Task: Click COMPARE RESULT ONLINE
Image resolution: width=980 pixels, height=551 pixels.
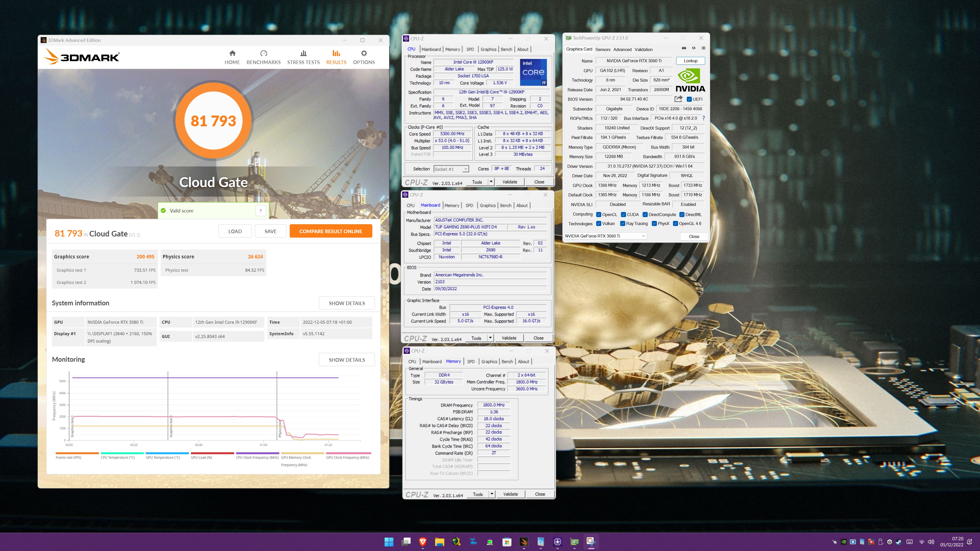Action: point(330,231)
